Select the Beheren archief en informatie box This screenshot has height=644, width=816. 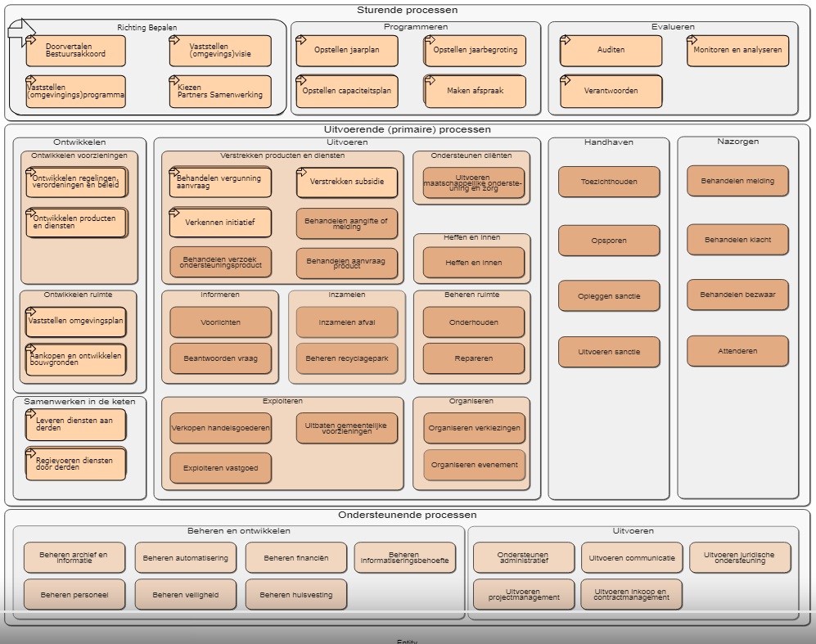point(74,557)
